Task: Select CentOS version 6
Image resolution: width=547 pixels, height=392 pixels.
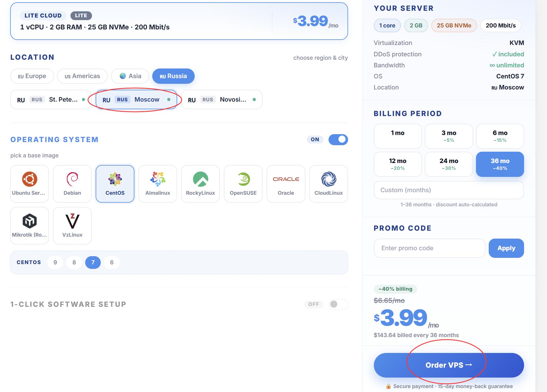Action: pos(112,262)
